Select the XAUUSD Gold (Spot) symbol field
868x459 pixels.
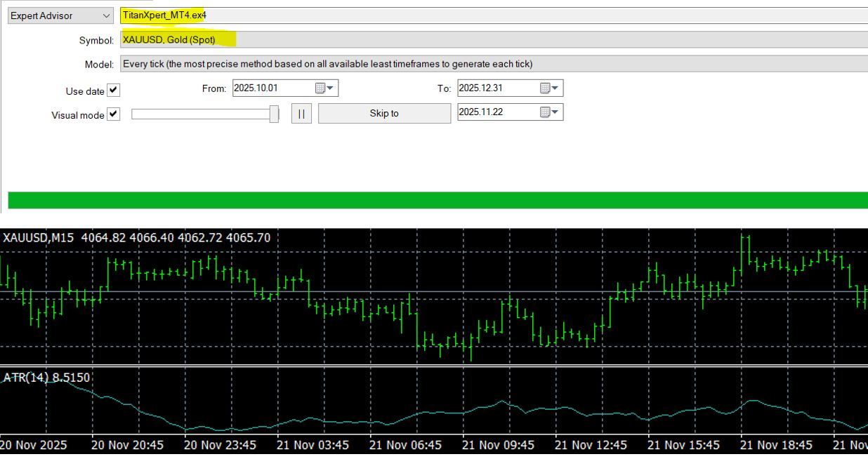(492, 40)
